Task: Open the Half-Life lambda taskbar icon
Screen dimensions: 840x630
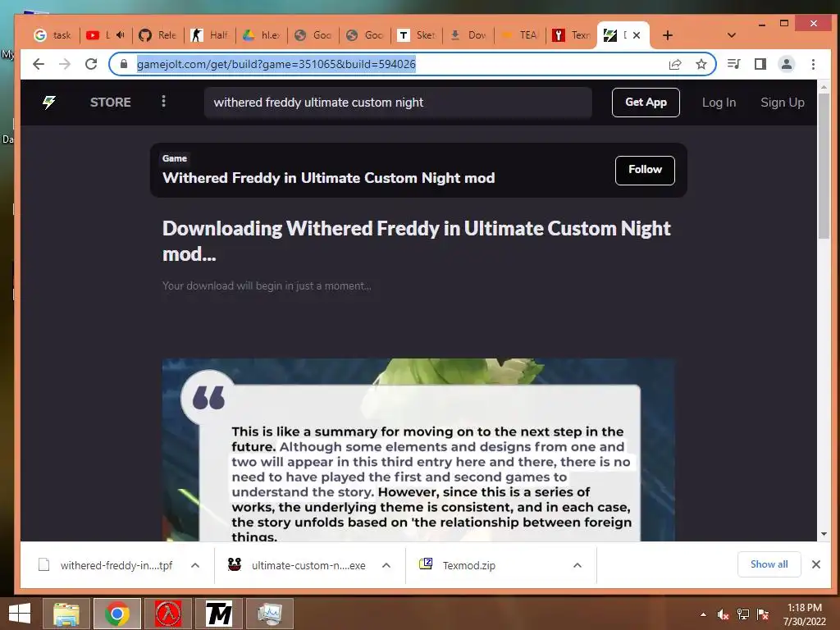Action: [168, 614]
